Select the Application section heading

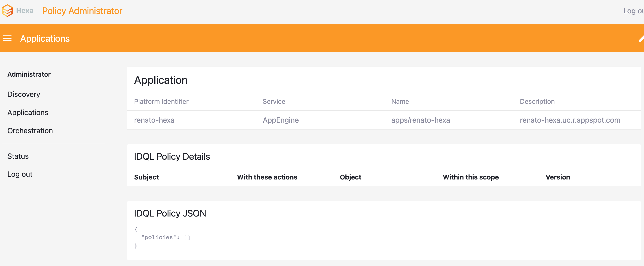161,80
